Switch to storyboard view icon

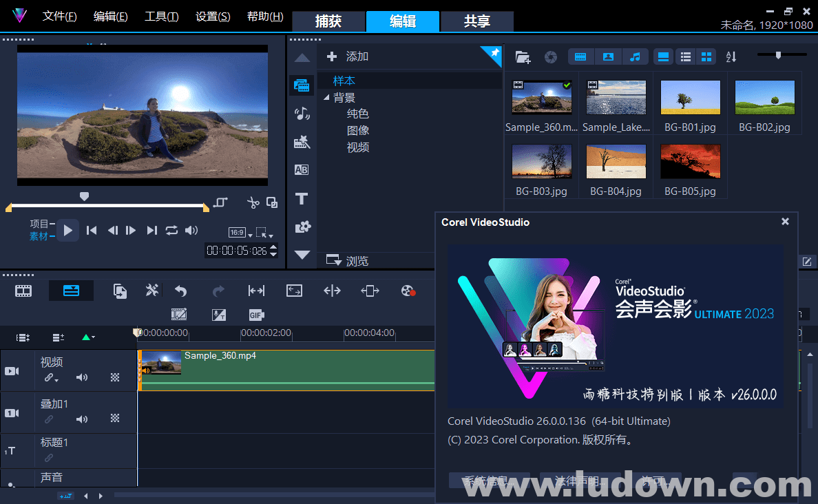(x=23, y=291)
